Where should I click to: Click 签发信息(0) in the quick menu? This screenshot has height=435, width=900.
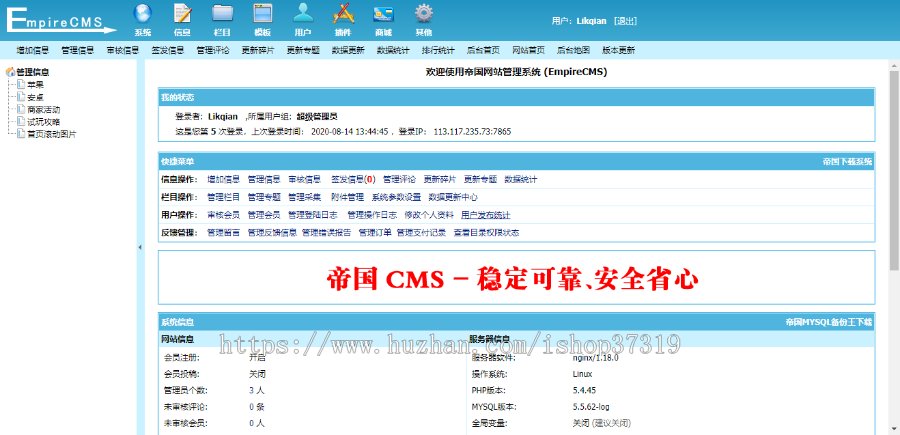(353, 180)
